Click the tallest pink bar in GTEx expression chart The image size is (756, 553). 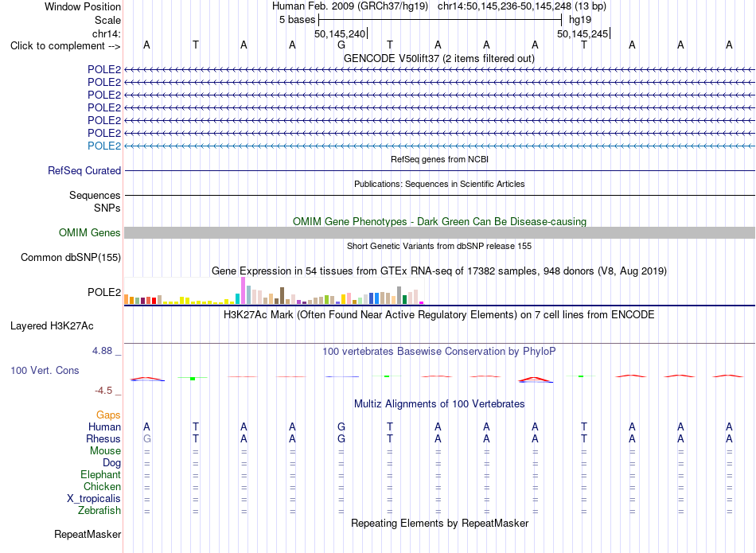(243, 290)
